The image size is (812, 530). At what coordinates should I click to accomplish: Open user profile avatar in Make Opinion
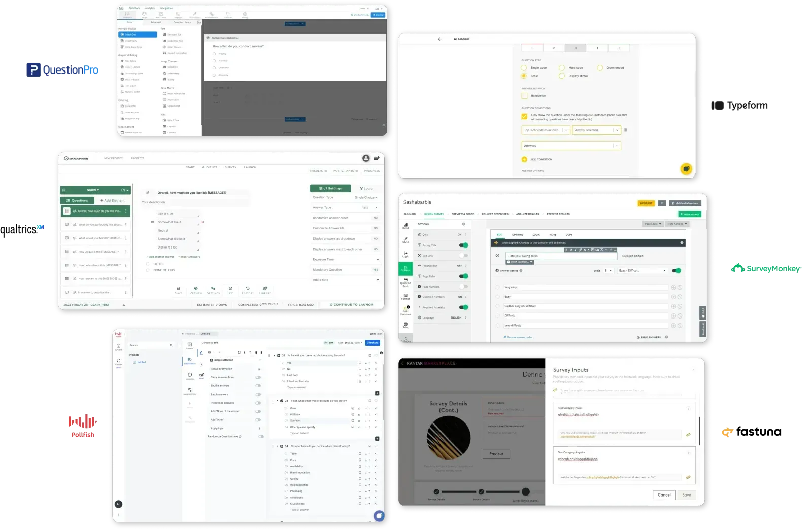[366, 158]
